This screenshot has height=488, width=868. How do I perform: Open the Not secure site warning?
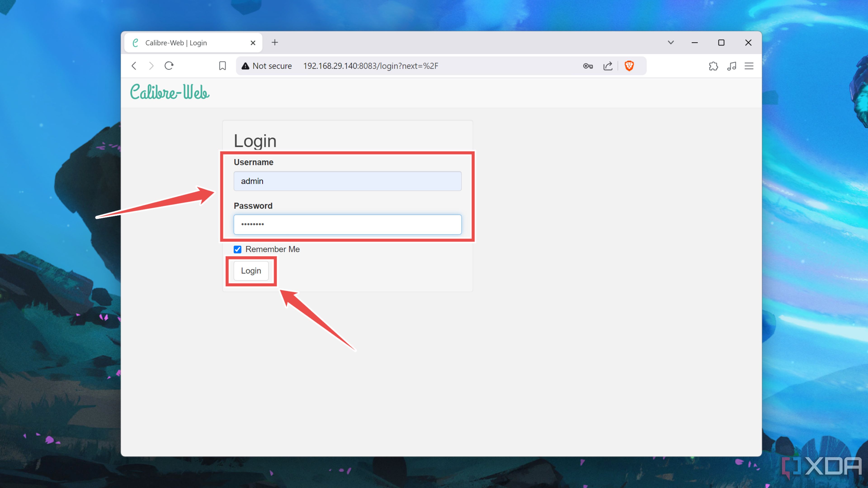click(267, 66)
